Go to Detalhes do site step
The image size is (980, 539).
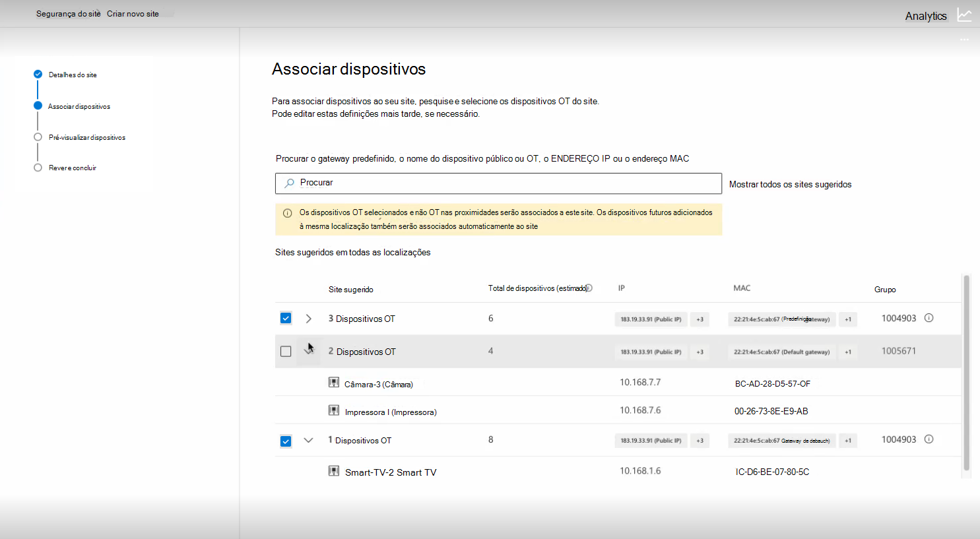pyautogui.click(x=73, y=75)
